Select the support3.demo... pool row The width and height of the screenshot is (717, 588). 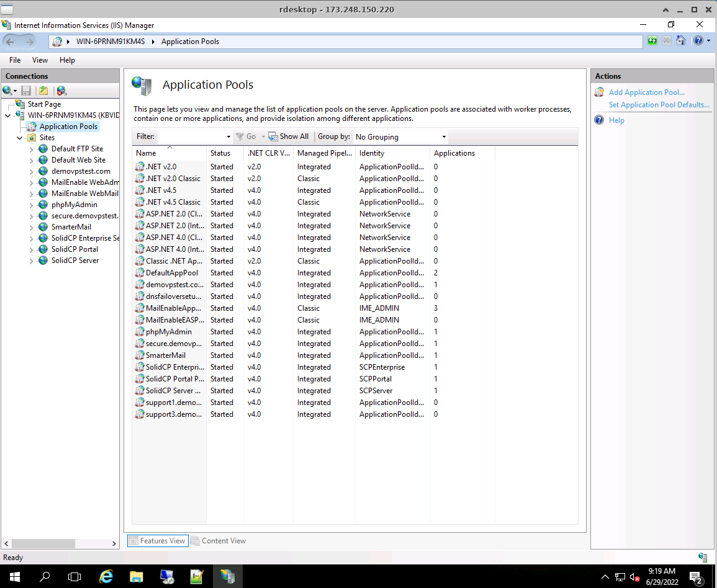313,414
